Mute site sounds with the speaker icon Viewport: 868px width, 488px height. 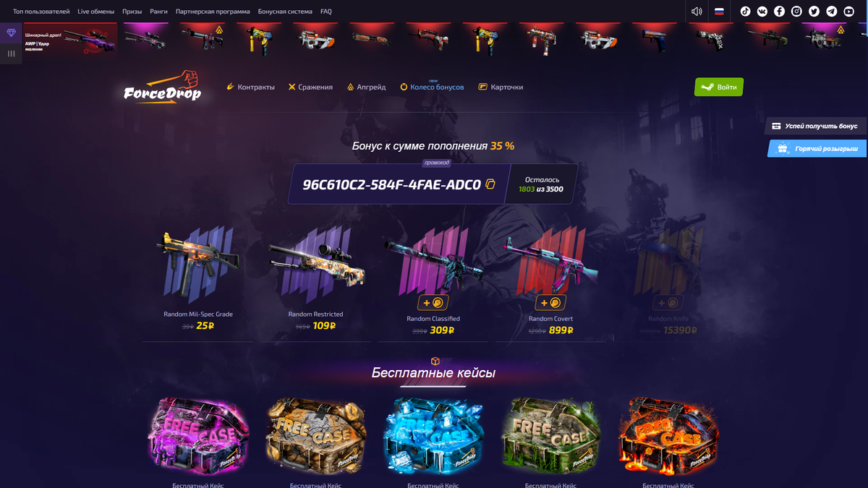click(697, 12)
